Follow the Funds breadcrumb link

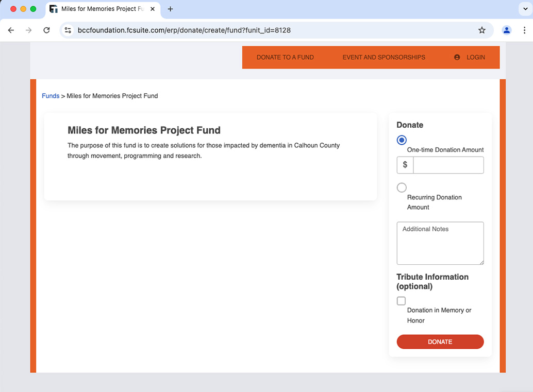[51, 96]
